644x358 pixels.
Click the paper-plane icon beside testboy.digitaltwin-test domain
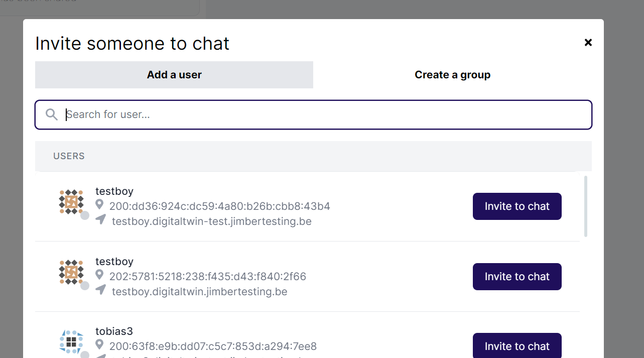(100, 219)
